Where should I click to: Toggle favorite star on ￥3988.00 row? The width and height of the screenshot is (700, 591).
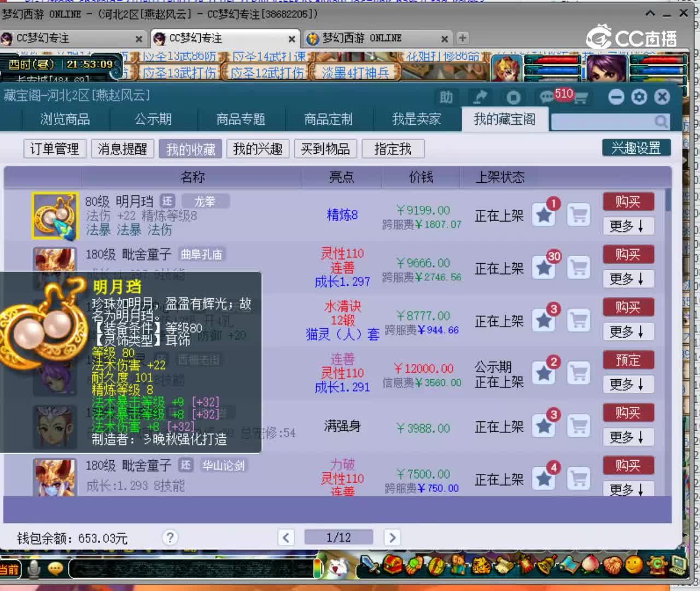coord(544,426)
